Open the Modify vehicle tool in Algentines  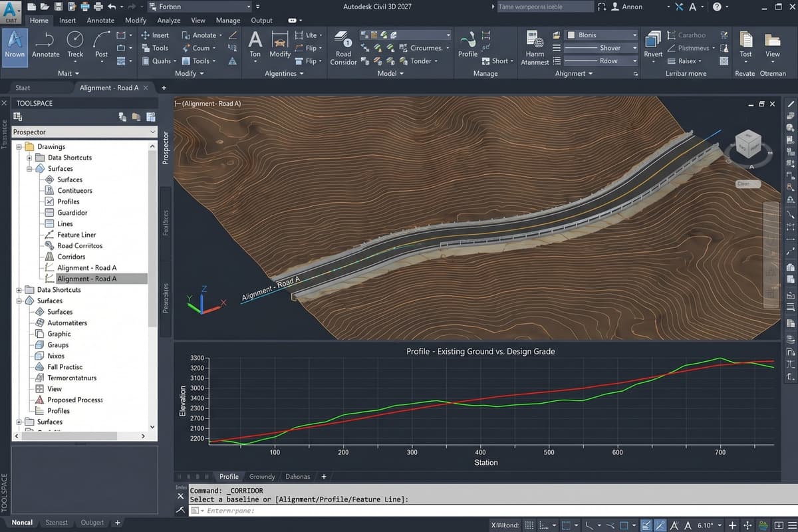click(x=280, y=45)
